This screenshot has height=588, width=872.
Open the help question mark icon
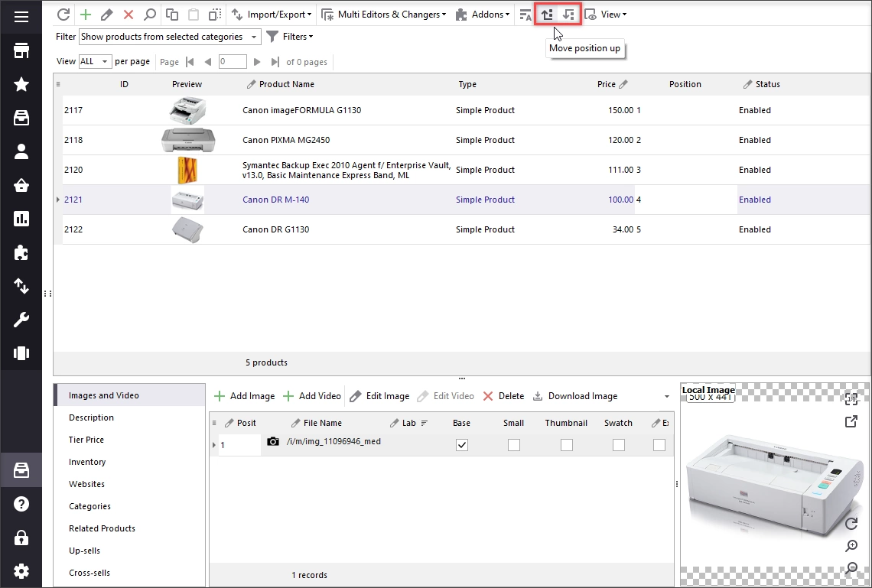[21, 504]
